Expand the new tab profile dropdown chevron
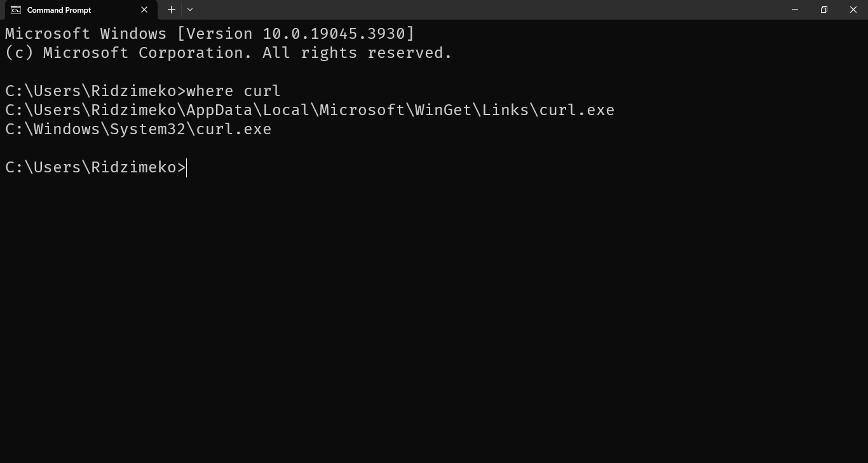868x463 pixels. 190,10
